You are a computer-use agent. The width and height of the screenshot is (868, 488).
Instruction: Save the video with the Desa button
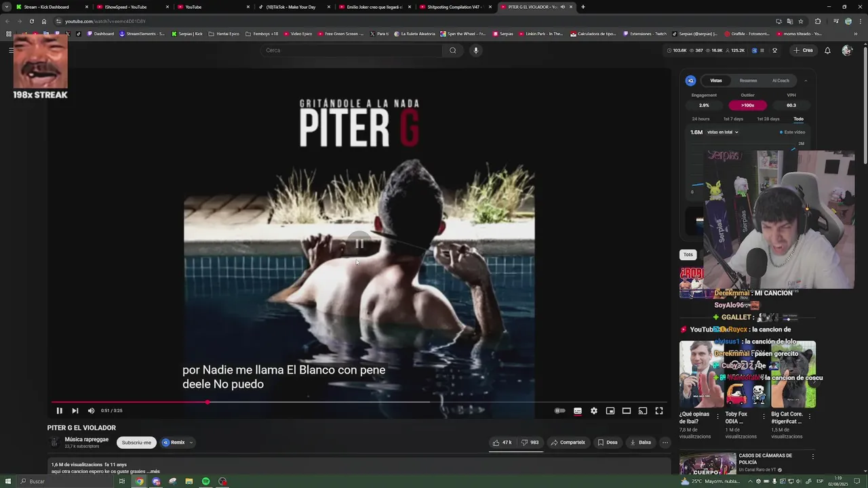tap(608, 443)
